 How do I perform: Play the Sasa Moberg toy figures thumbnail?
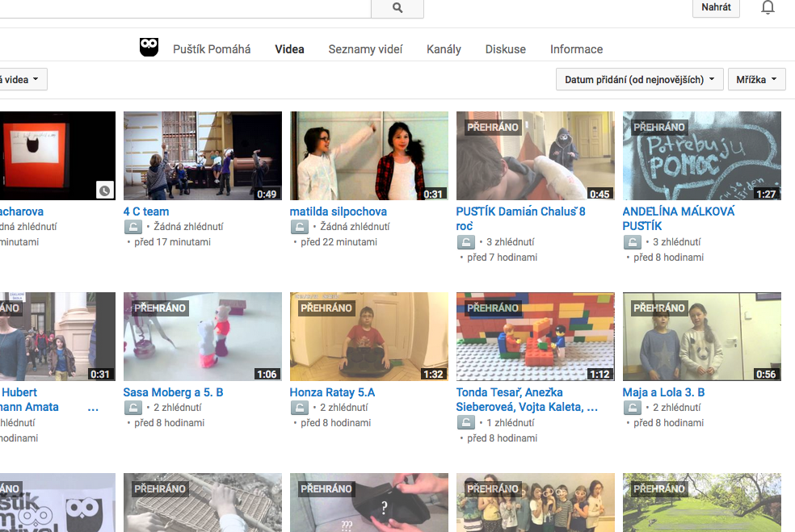[203, 337]
